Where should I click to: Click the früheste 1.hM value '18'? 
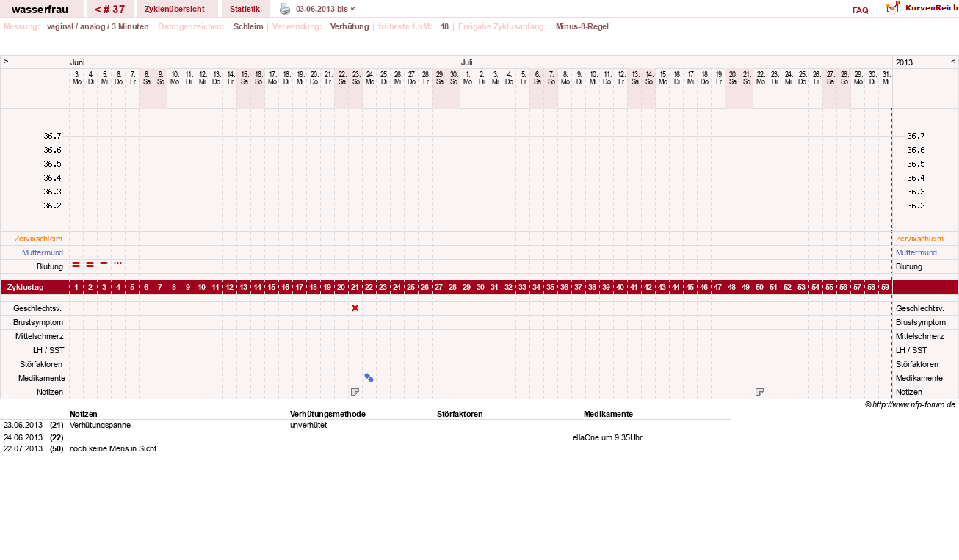(x=445, y=26)
